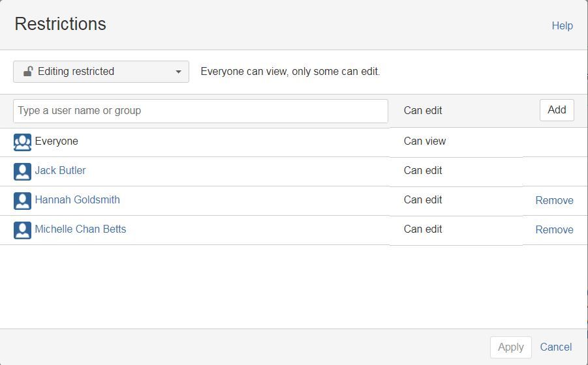
Task: Remove Michelle Chan Betts from restrictions
Action: (x=554, y=230)
